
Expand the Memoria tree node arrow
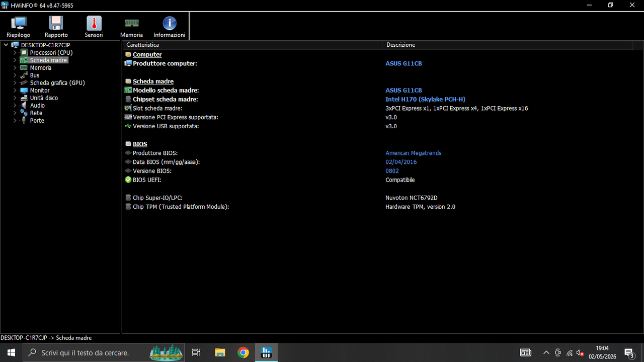(x=15, y=68)
